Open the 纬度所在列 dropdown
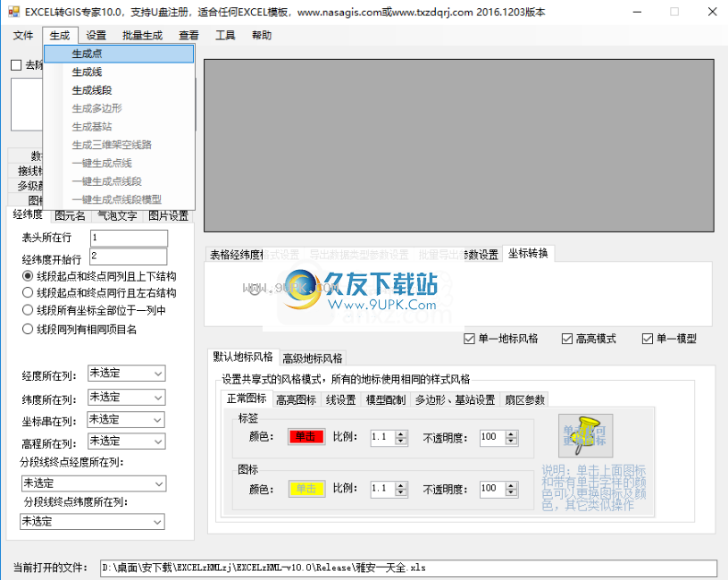Screen dimensions: 728x580 point(127,398)
